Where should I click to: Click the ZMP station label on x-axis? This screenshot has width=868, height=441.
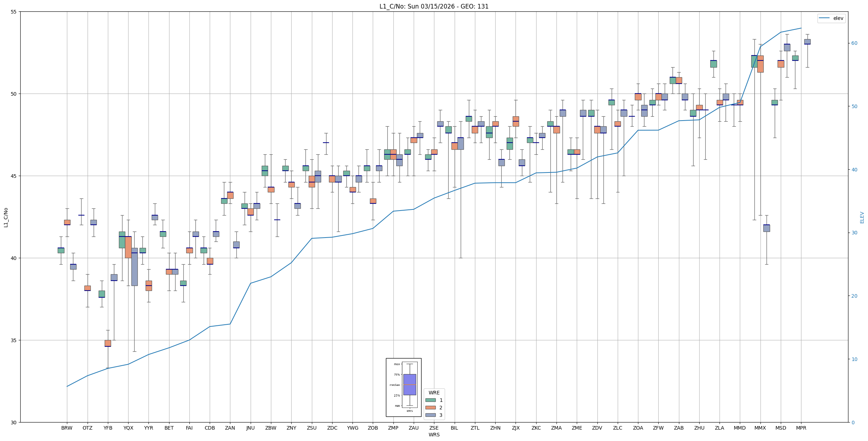[x=393, y=428]
